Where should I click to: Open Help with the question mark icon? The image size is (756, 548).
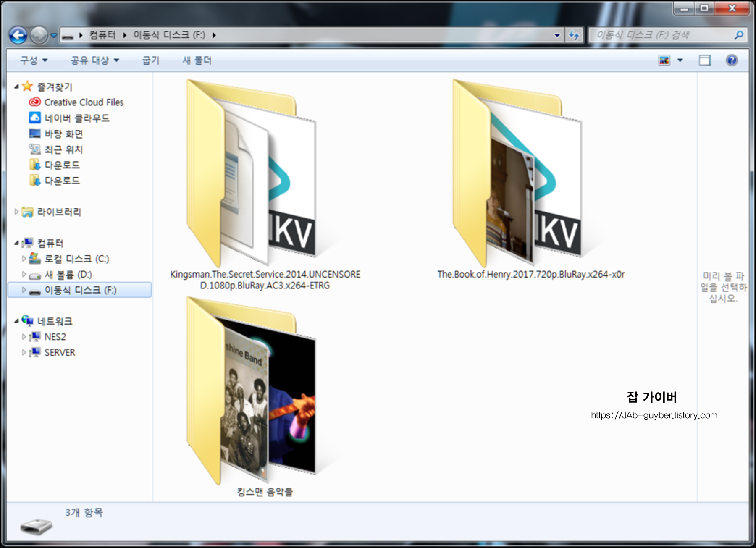[732, 60]
